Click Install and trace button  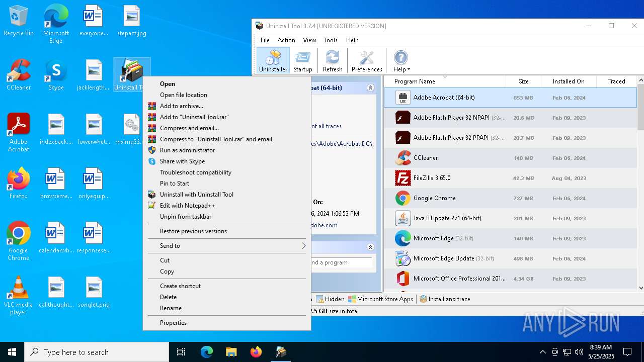tap(445, 299)
